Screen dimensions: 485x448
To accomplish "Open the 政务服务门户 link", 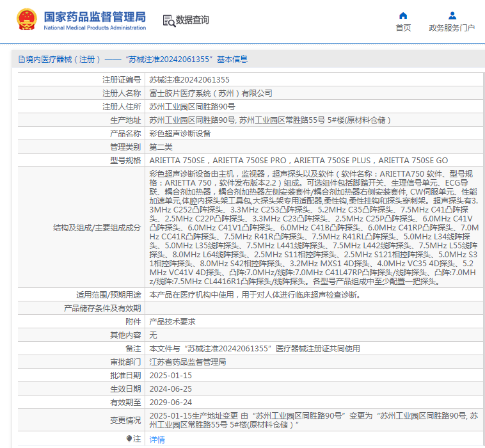I will 452,28.
